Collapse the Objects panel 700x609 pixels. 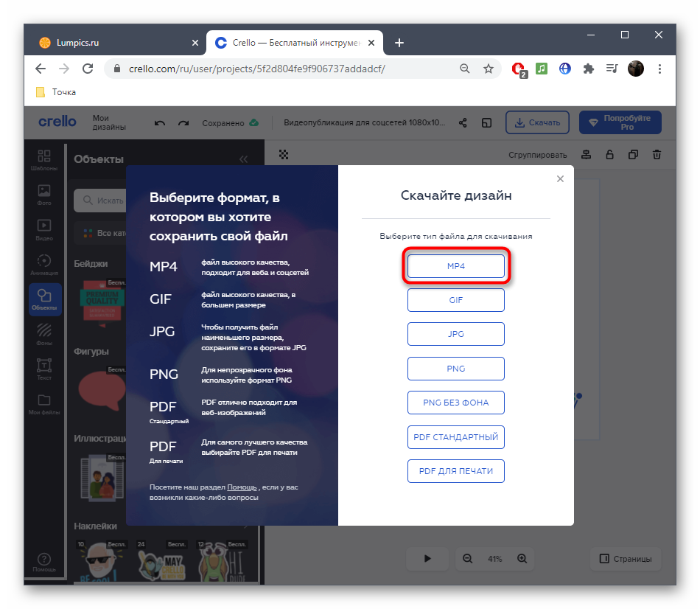[243, 159]
